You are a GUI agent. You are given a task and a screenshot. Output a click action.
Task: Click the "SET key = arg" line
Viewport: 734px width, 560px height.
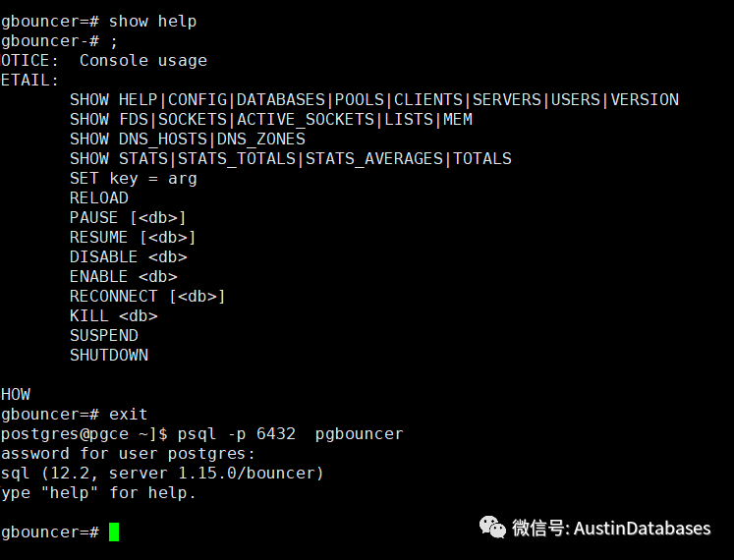(x=133, y=178)
